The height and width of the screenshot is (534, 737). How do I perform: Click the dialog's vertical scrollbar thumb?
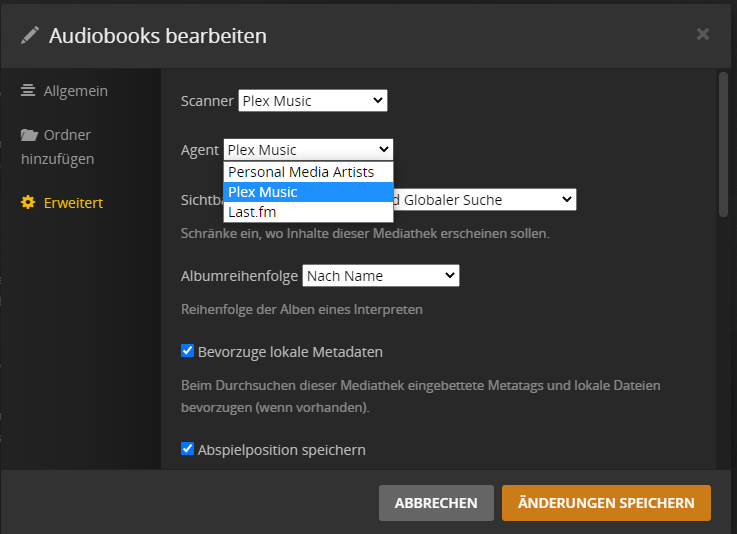click(723, 144)
